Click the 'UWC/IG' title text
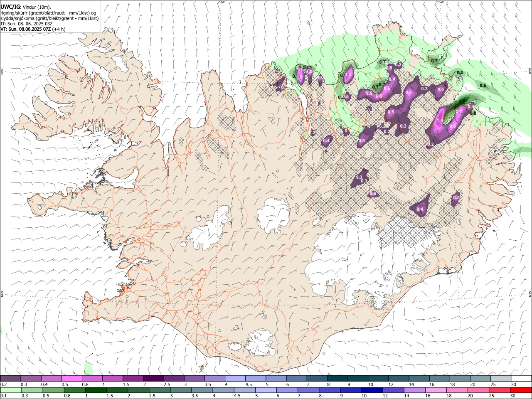This screenshot has height=399, width=532. (10, 7)
